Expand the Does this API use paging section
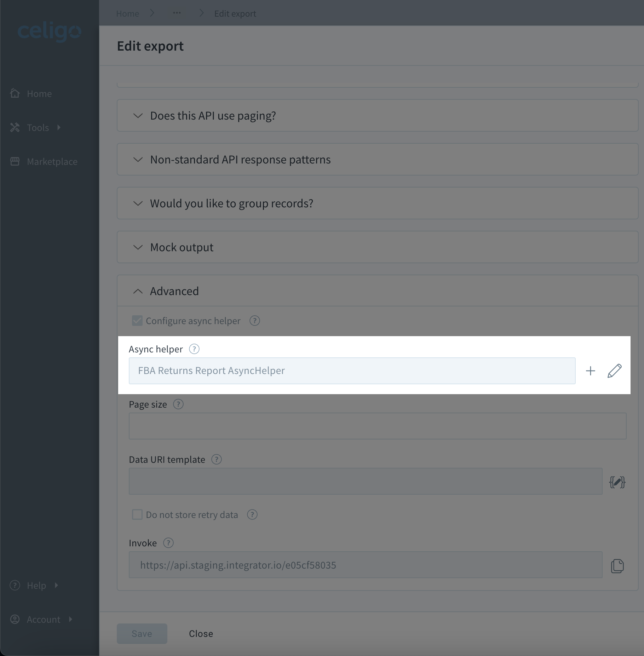 [378, 116]
